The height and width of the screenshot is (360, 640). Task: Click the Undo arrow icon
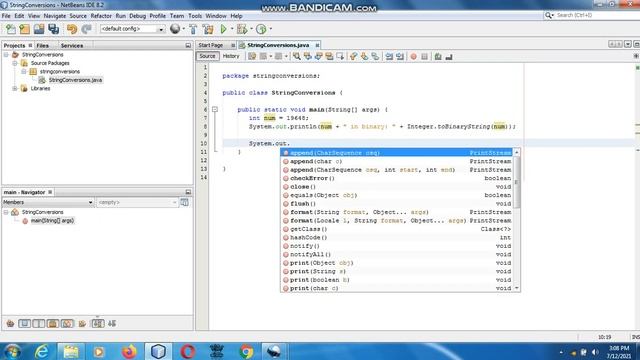pyautogui.click(x=72, y=29)
